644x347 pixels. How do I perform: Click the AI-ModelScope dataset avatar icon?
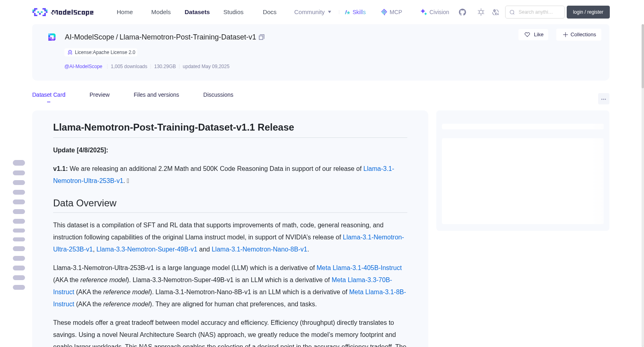(x=52, y=37)
